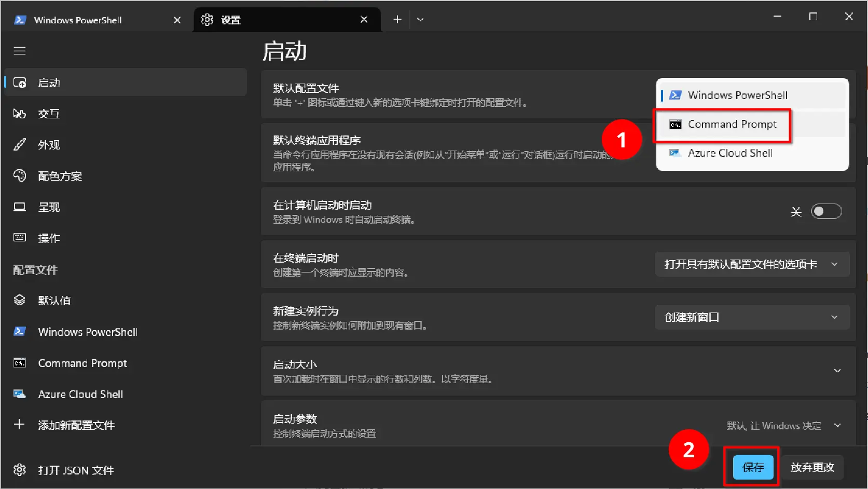868x489 pixels.
Task: Click the 操作 keyboard icon
Action: (20, 238)
